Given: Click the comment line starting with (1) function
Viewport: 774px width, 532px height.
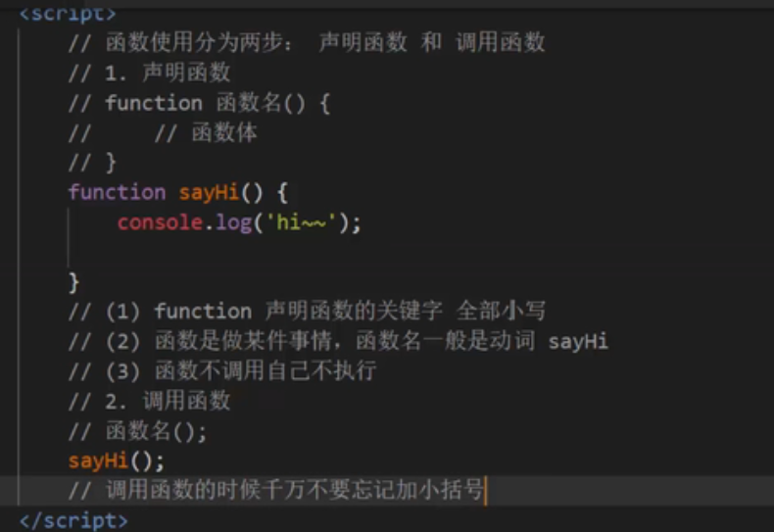Looking at the screenshot, I should pyautogui.click(x=307, y=312).
